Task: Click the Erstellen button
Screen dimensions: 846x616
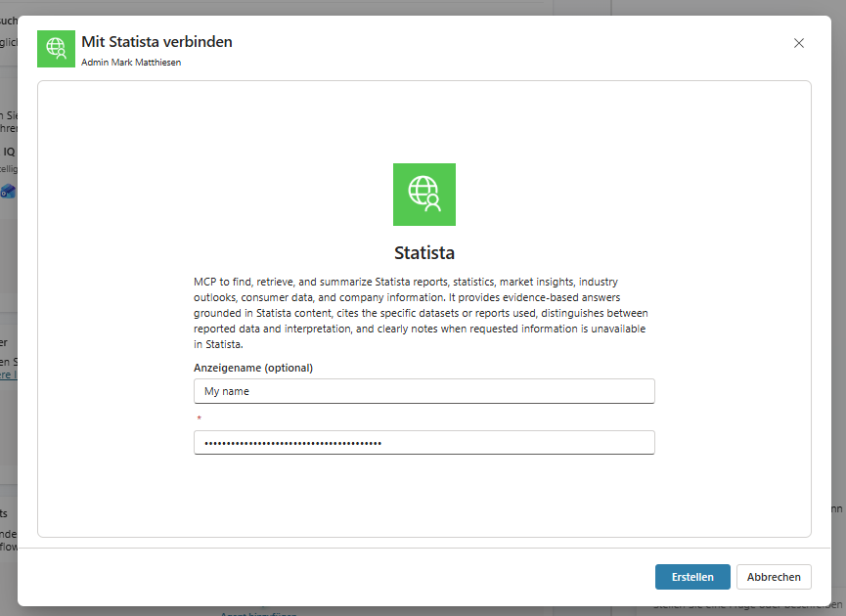Action: click(x=692, y=577)
